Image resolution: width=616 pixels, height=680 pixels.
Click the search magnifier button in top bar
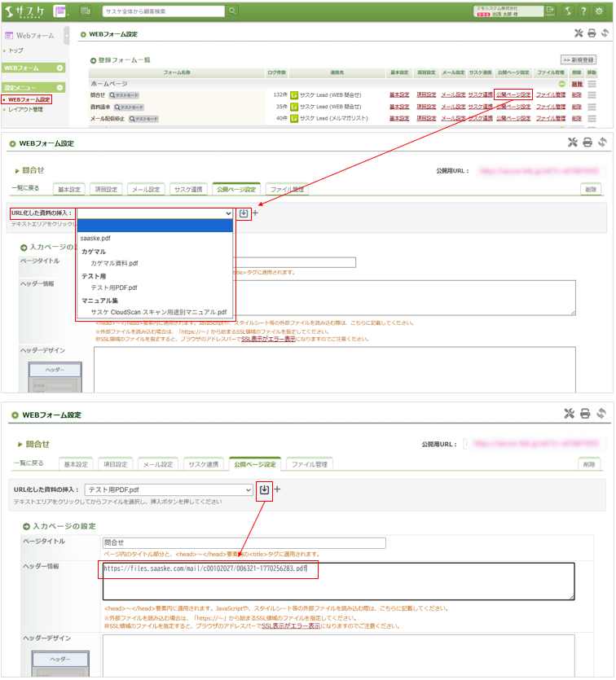232,11
